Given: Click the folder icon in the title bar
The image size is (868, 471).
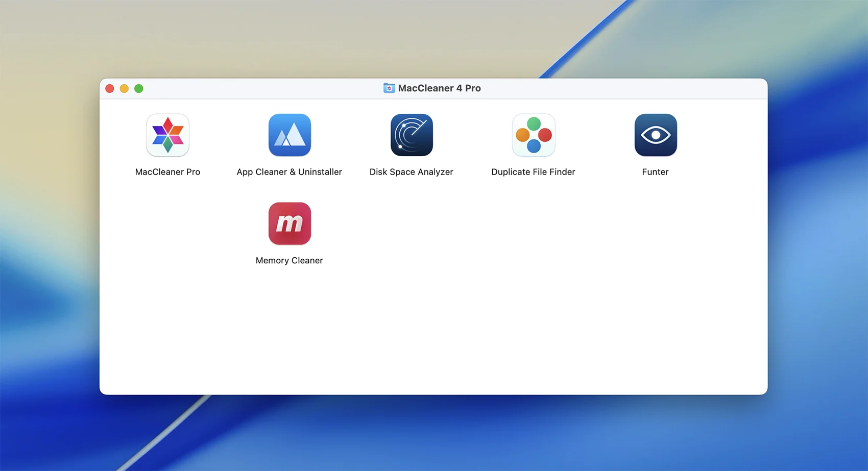Looking at the screenshot, I should [x=389, y=88].
